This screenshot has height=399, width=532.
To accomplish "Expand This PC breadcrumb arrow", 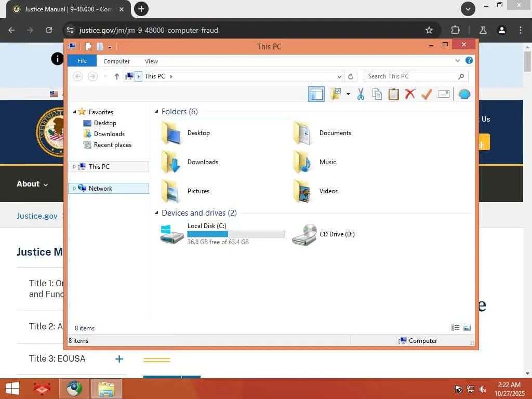I will click(x=171, y=76).
